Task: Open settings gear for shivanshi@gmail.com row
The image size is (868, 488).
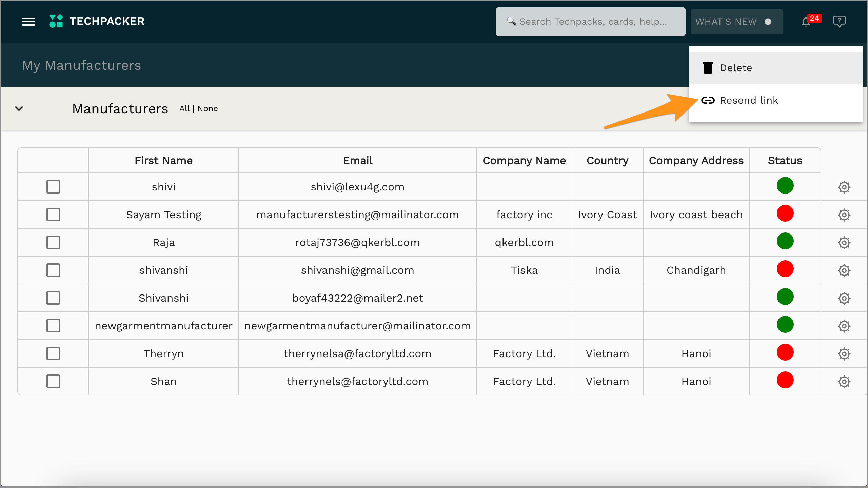Action: pos(844,270)
